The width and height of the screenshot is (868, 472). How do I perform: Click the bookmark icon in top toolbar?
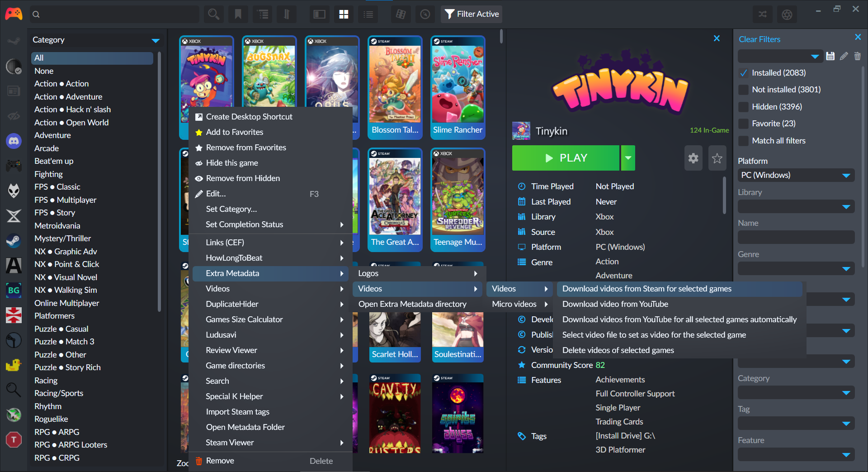[238, 14]
